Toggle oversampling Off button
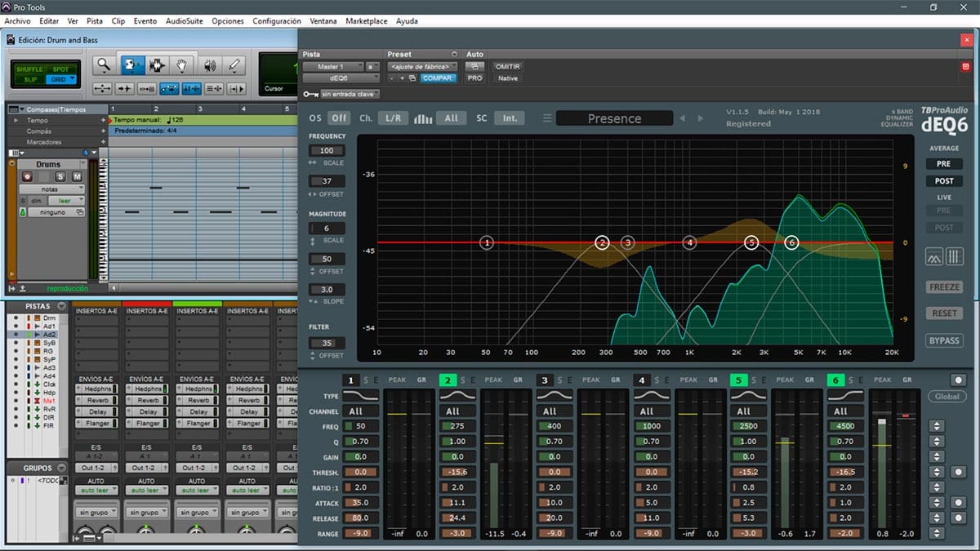This screenshot has width=980, height=551. [338, 118]
